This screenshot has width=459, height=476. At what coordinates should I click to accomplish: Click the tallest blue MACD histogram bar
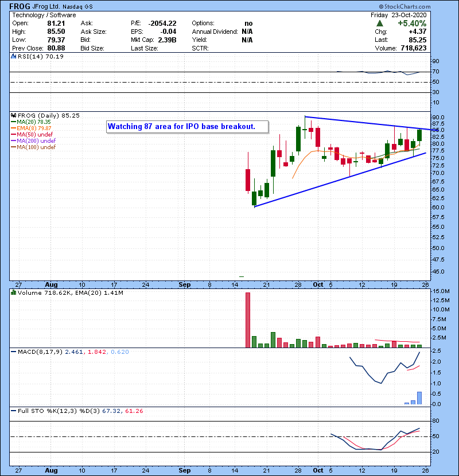point(419,398)
